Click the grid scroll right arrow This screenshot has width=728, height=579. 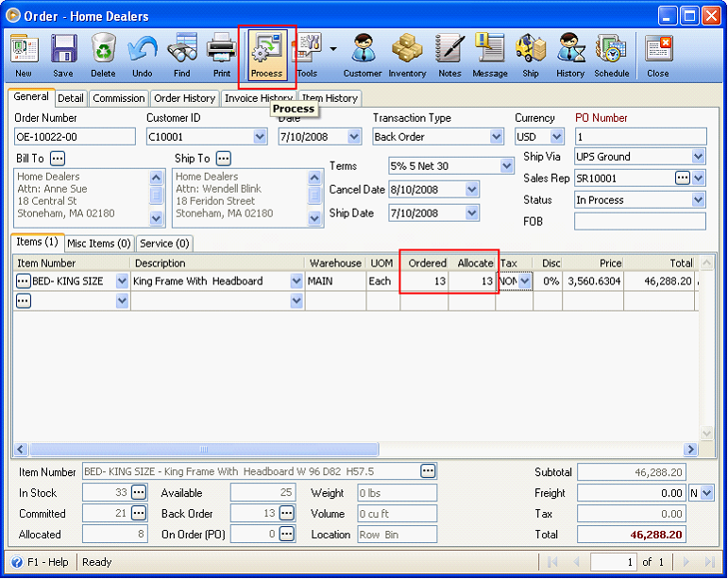pos(690,449)
